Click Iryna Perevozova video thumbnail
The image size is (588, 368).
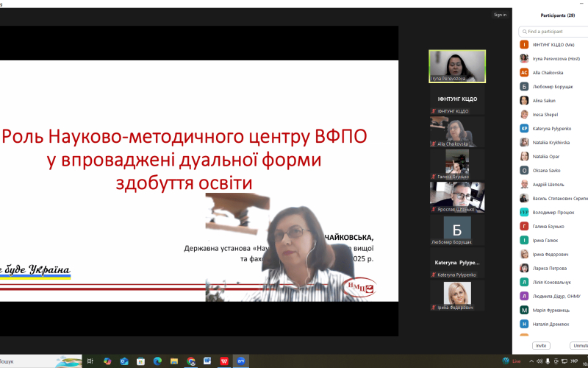(457, 66)
